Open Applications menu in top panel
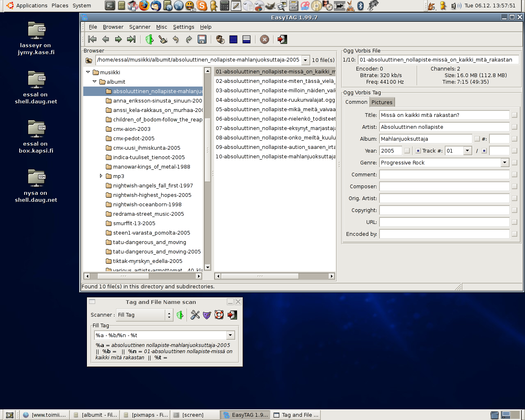This screenshot has height=420, width=525. click(27, 5)
